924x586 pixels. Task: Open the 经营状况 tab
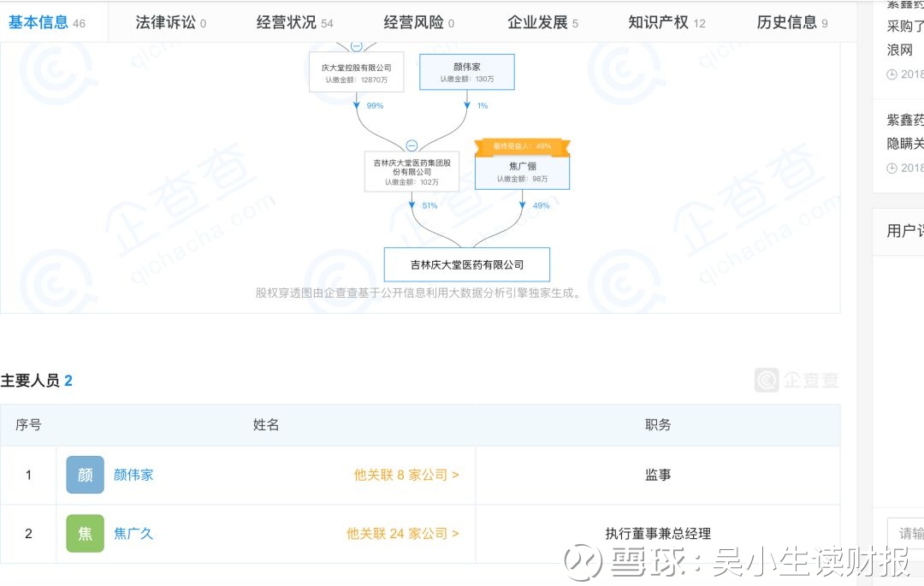294,22
